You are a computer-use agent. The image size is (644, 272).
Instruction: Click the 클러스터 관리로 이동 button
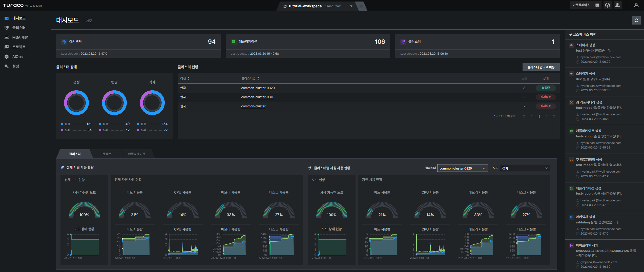541,67
